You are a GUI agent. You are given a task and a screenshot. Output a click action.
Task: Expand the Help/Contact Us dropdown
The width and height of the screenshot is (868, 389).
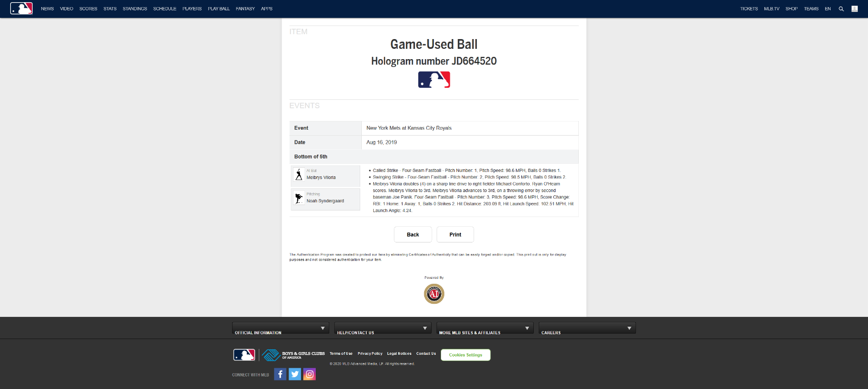pyautogui.click(x=382, y=328)
